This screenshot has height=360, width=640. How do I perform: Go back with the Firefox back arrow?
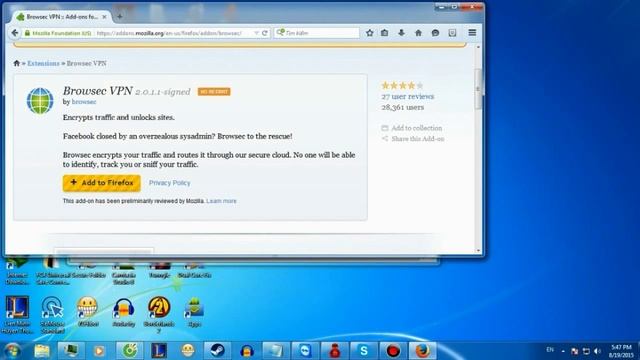(x=15, y=33)
